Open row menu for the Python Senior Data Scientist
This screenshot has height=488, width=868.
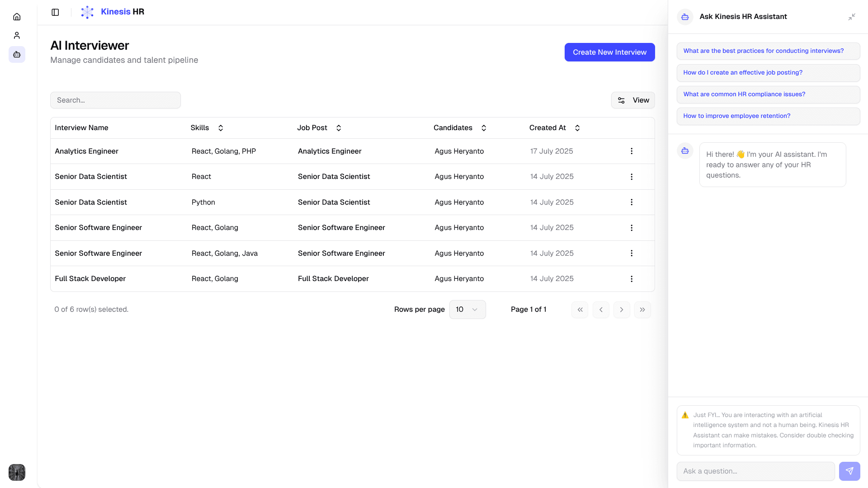(x=632, y=202)
